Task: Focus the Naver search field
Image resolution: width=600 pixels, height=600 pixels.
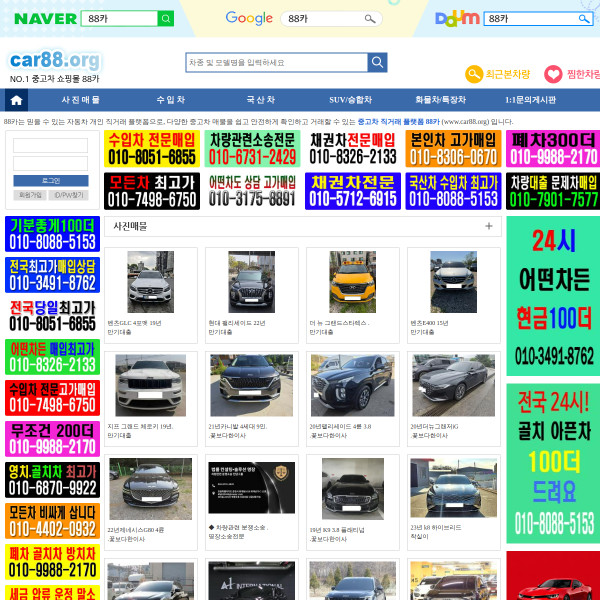Action: [119, 18]
